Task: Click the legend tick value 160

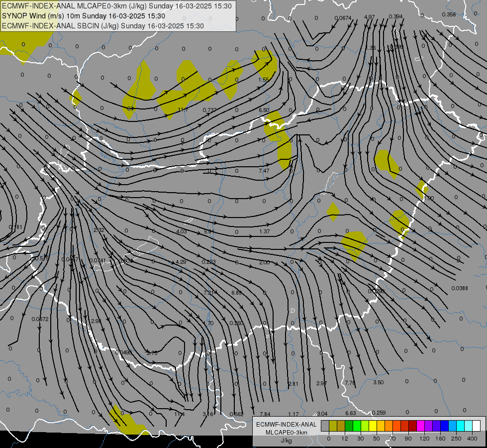Action: point(440,439)
